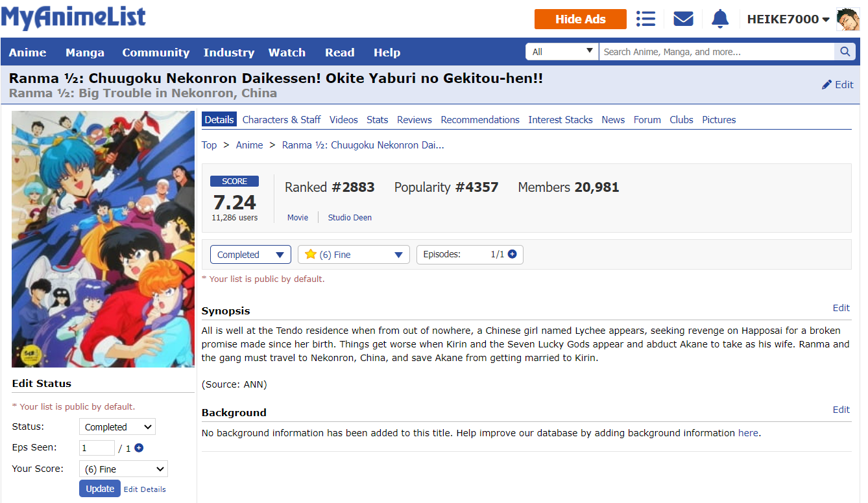Switch to Characters & Staff tab
Screen dimensions: 868x503
pyautogui.click(x=282, y=120)
